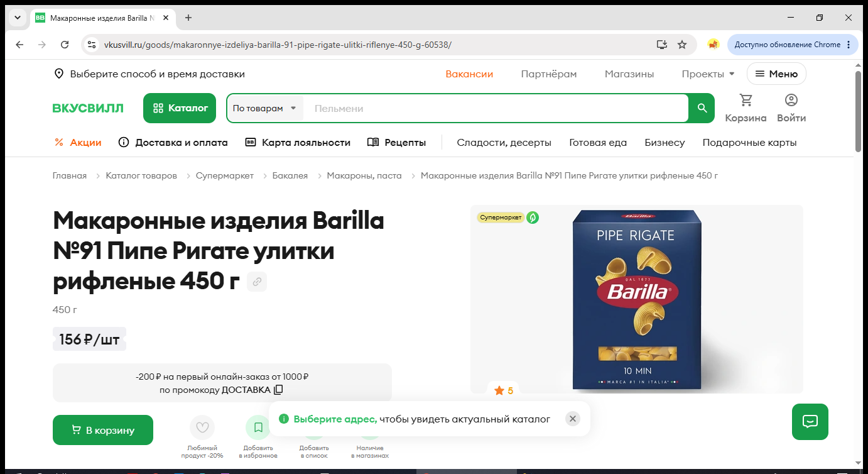
Task: Bookmark this page with the star icon
Action: click(x=682, y=45)
